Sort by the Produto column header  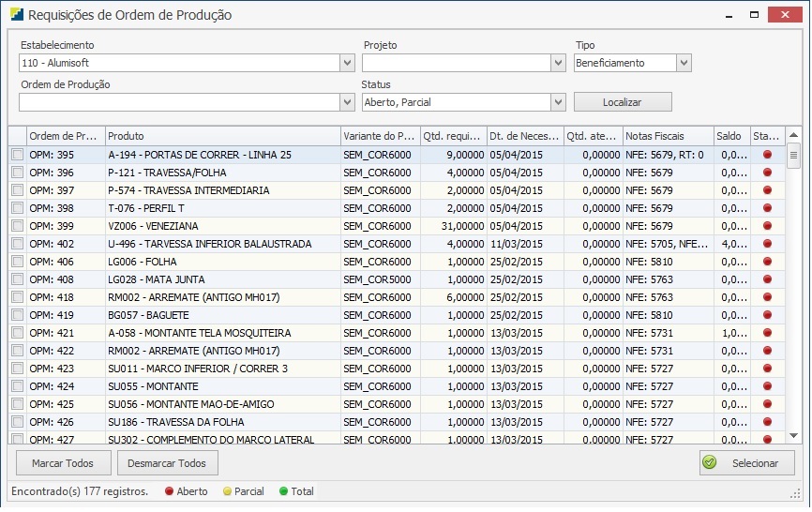click(222, 136)
